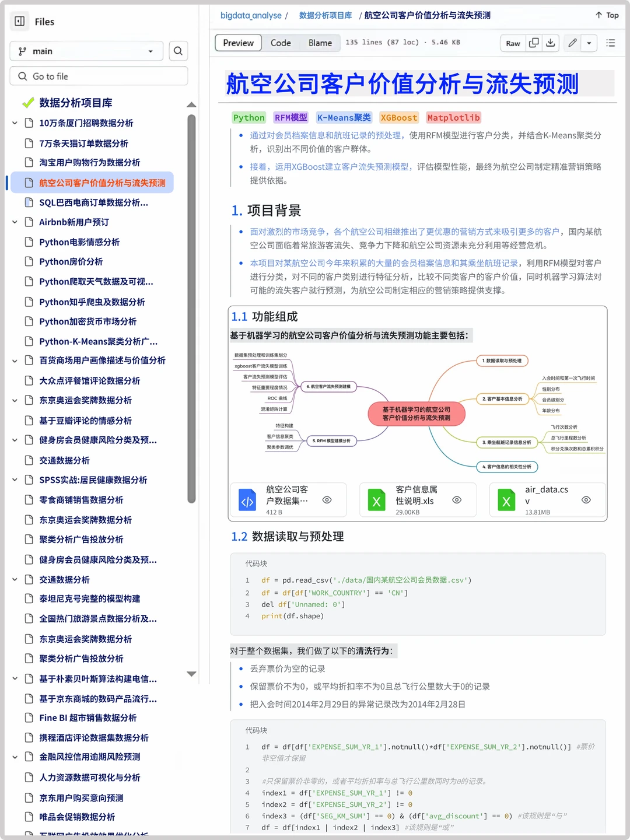This screenshot has height=840, width=630.
Task: Collapse 百货商场用户画像描述与价值分析 chevron
Action: click(15, 360)
